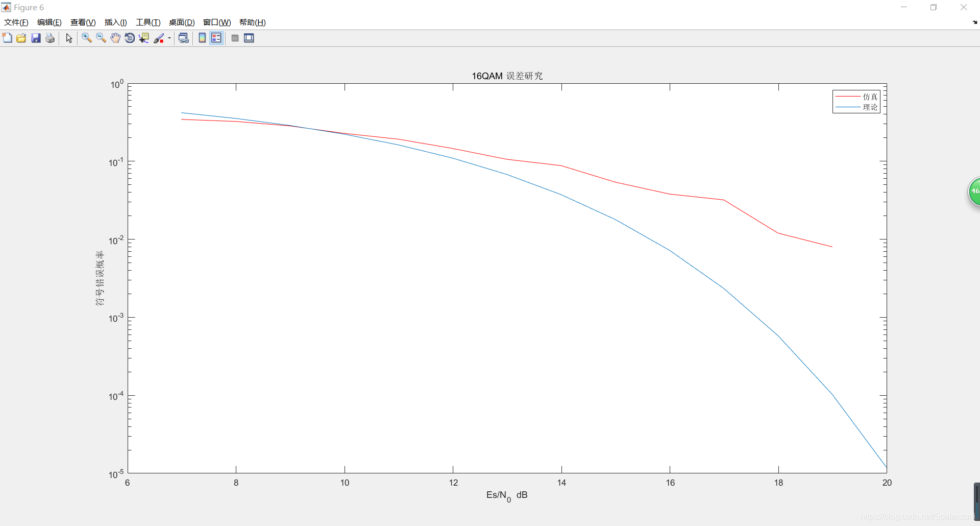Click the green 46 floating badge
The height and width of the screenshot is (526, 980).
(974, 192)
